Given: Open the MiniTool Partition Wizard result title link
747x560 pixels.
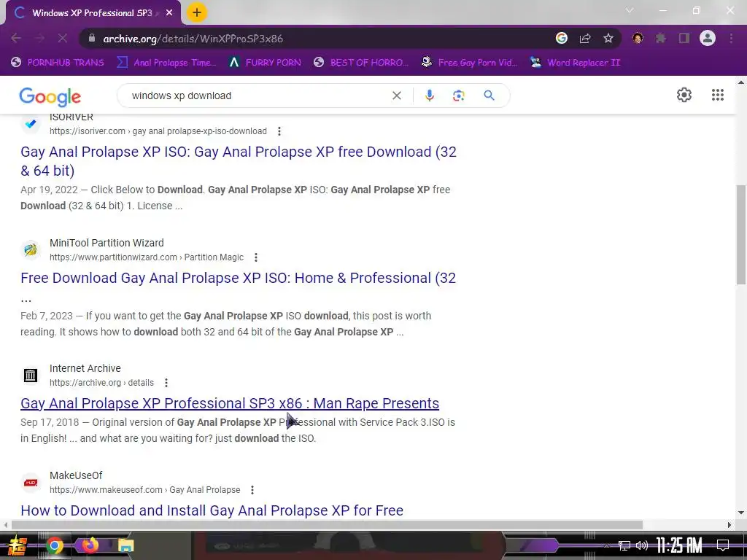Looking at the screenshot, I should (x=239, y=278).
